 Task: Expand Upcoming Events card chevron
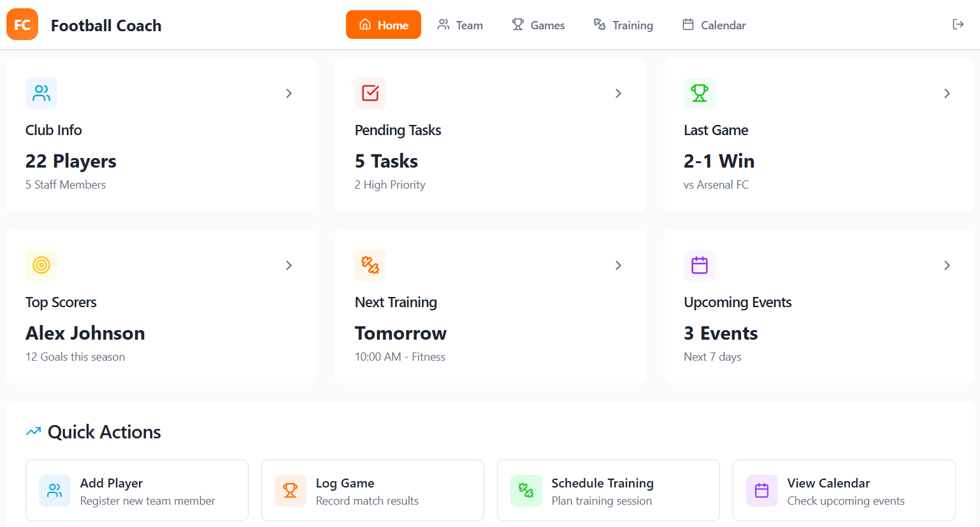click(947, 265)
